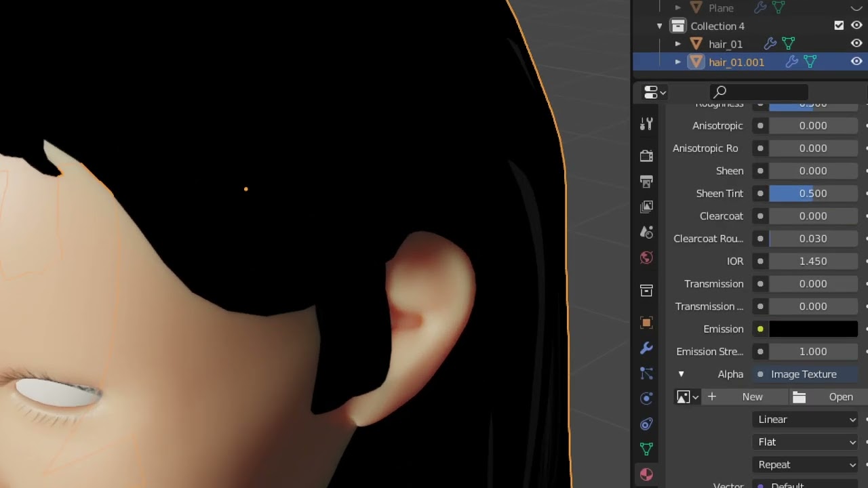The width and height of the screenshot is (868, 488).
Task: Open the Particle properties tab
Action: point(646,373)
